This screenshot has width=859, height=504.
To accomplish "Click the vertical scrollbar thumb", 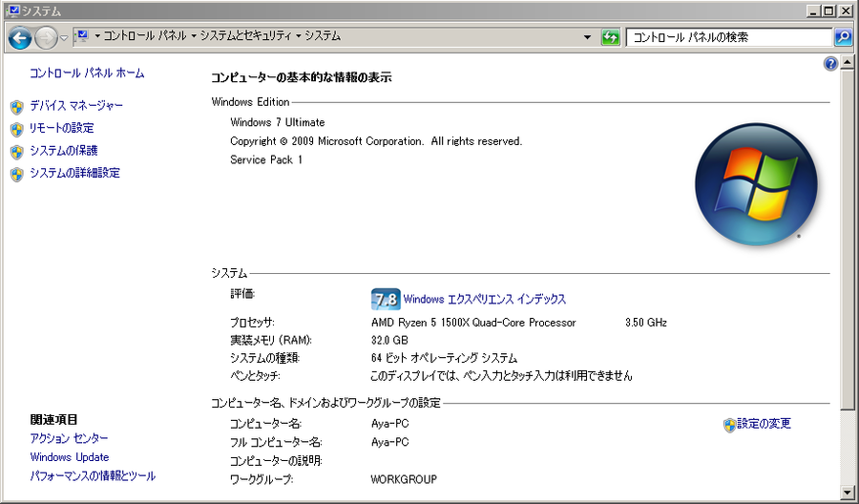I will tap(848, 239).
